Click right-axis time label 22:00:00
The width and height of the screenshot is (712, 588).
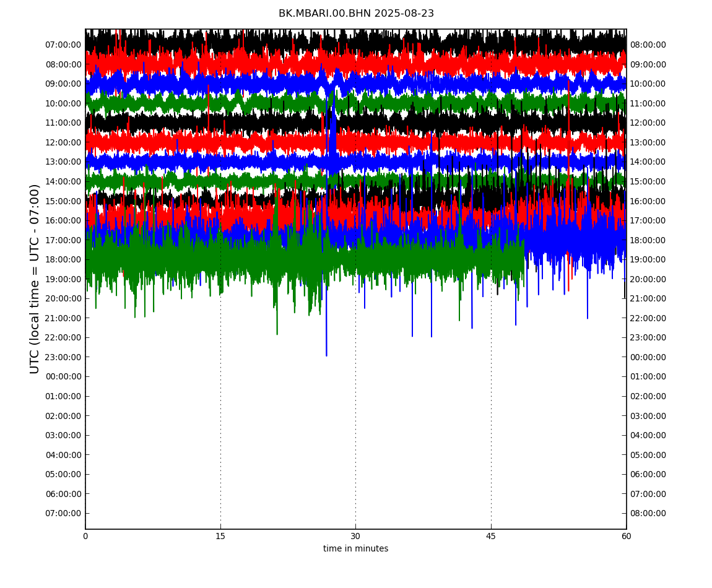pyautogui.click(x=648, y=318)
